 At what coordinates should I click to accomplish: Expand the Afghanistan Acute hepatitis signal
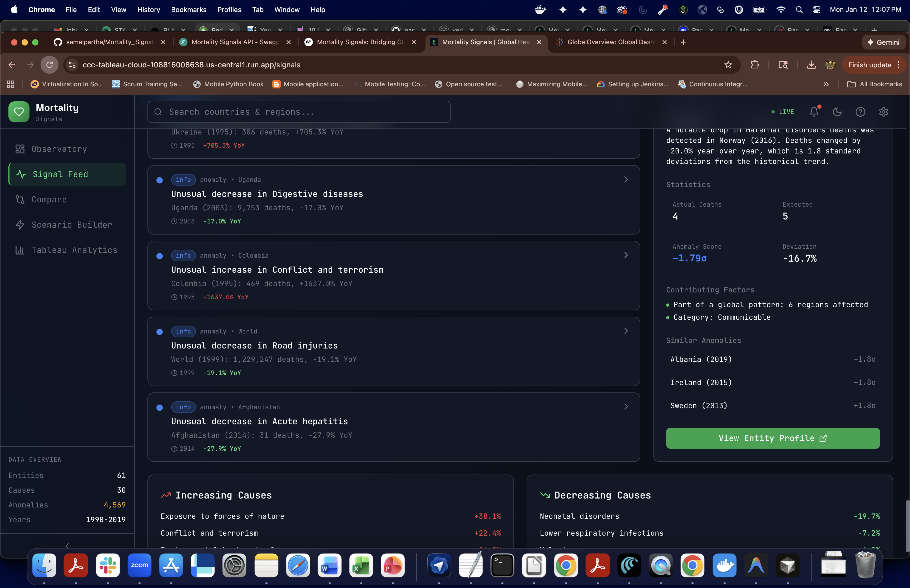click(x=626, y=407)
